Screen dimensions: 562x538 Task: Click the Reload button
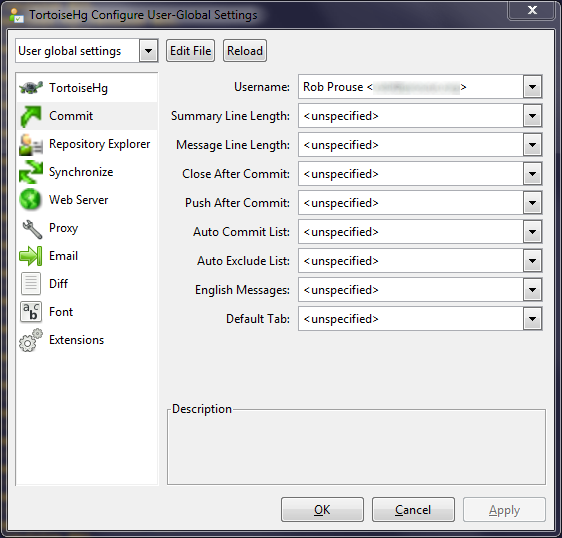pos(245,51)
